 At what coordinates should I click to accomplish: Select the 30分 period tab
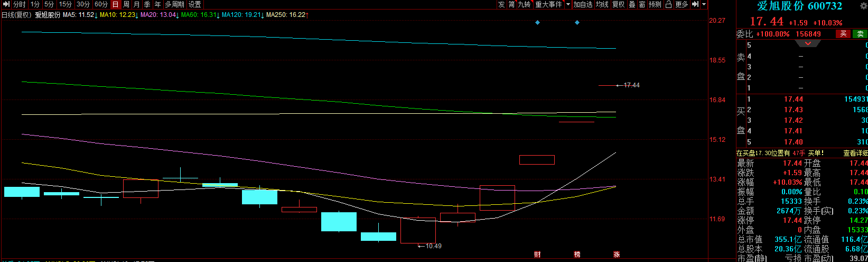[83, 4]
